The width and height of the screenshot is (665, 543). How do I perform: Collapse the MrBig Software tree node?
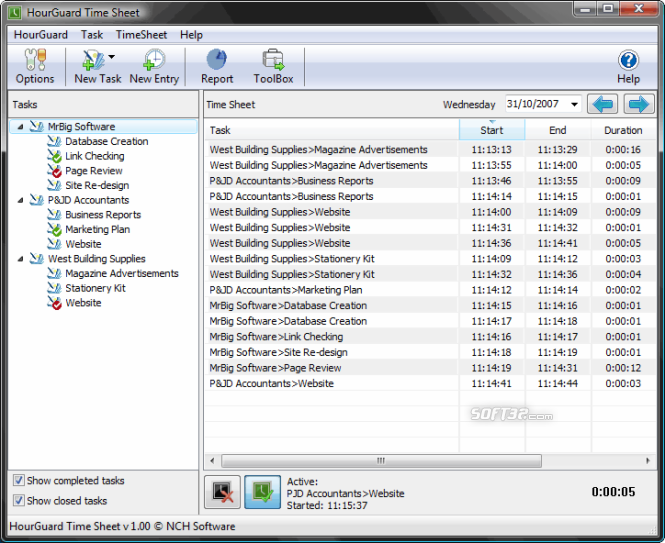[x=20, y=126]
